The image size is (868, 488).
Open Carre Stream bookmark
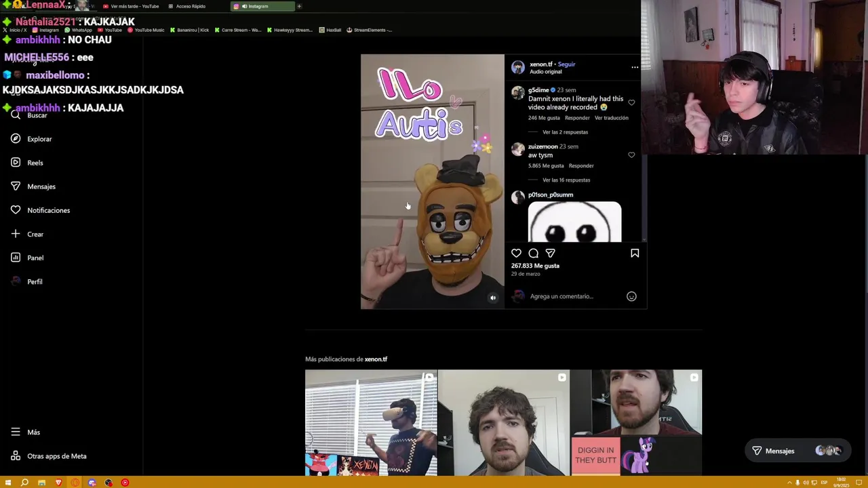[x=238, y=30]
